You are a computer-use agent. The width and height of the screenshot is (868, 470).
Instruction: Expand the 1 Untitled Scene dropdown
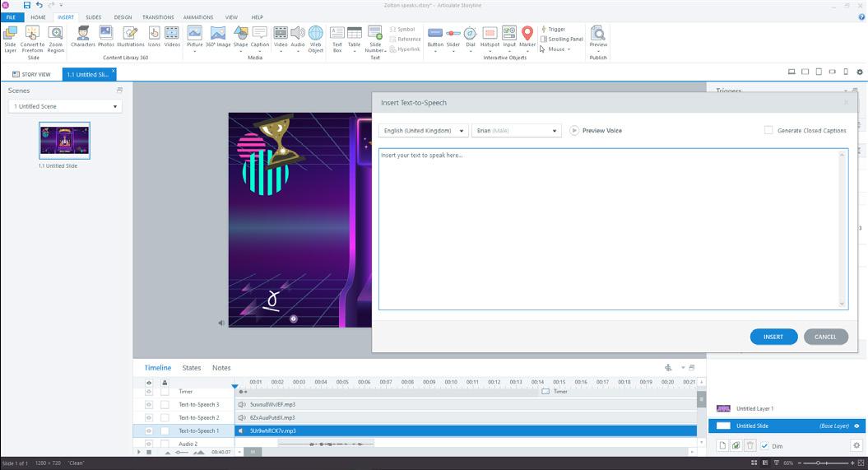coord(65,106)
